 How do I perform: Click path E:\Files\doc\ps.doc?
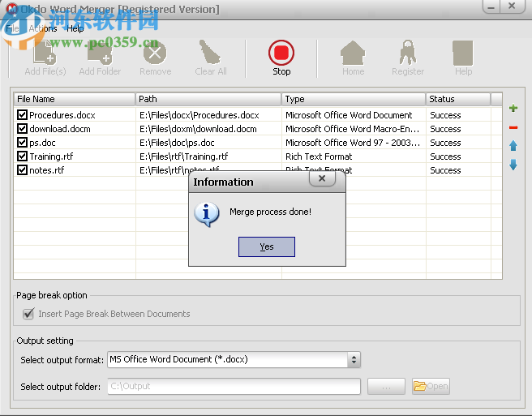pos(177,143)
